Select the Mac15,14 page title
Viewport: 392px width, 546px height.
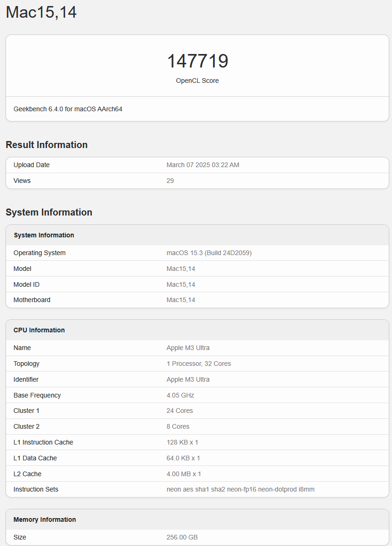[x=41, y=12]
